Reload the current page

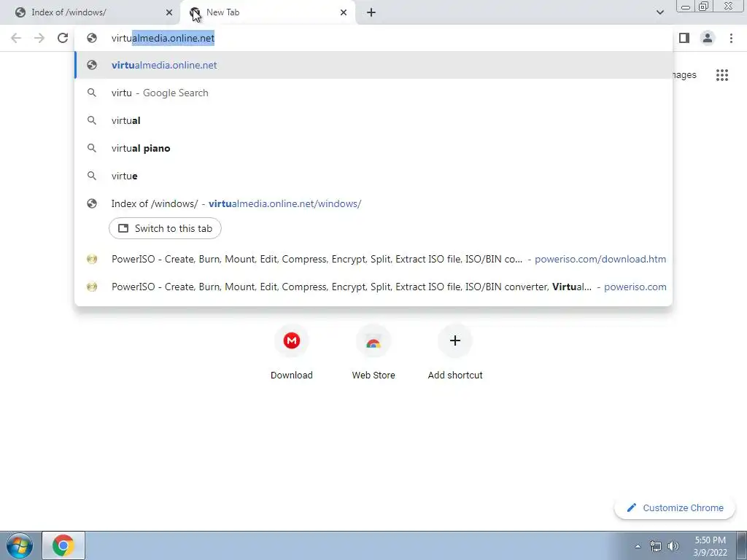click(x=63, y=38)
